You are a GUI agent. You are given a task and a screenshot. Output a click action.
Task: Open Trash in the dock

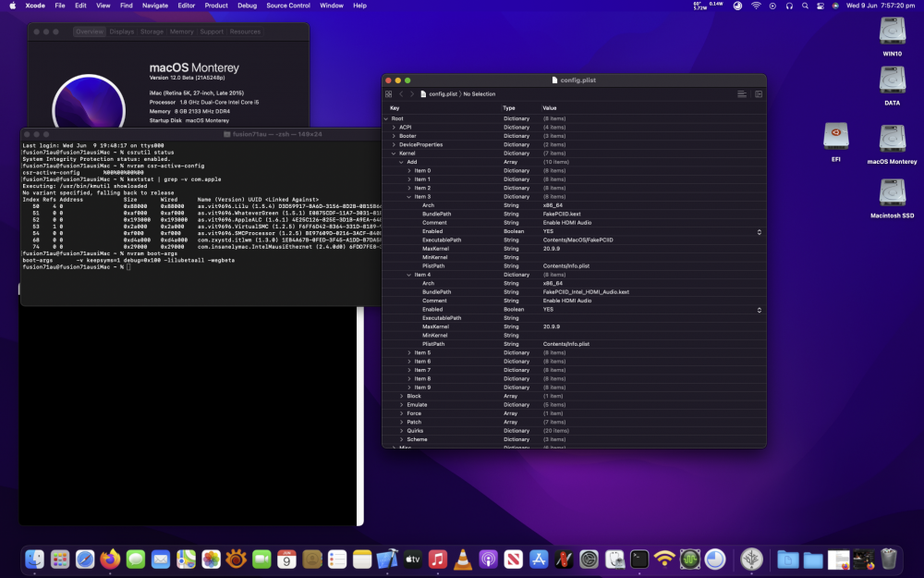point(889,560)
